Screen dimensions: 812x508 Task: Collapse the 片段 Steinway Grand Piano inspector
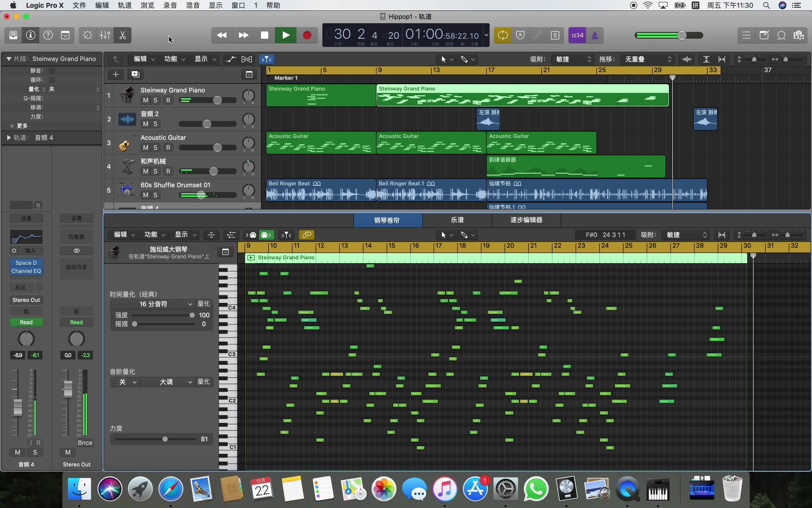9,59
